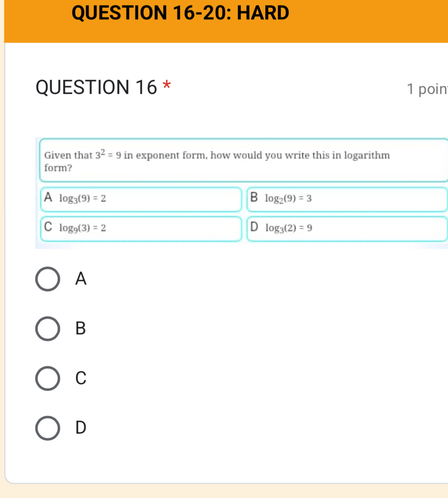Viewport: 448px width, 498px height.
Task: Select the radio button for answer A
Action: [x=48, y=279]
